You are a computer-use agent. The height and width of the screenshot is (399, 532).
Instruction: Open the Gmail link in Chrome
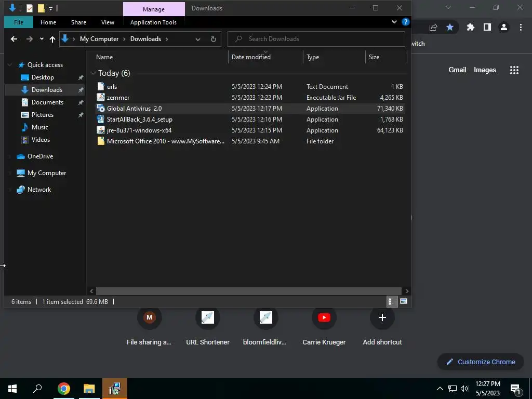coord(457,70)
